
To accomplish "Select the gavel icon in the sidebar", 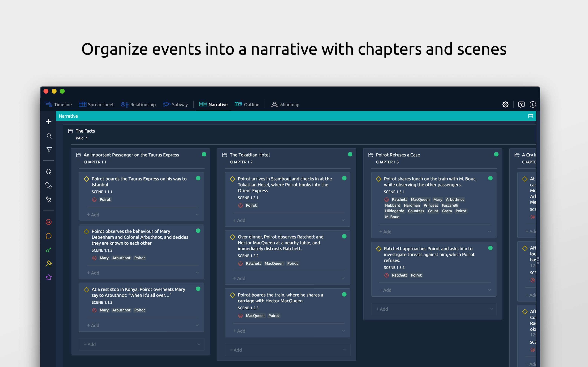I will click(x=49, y=263).
